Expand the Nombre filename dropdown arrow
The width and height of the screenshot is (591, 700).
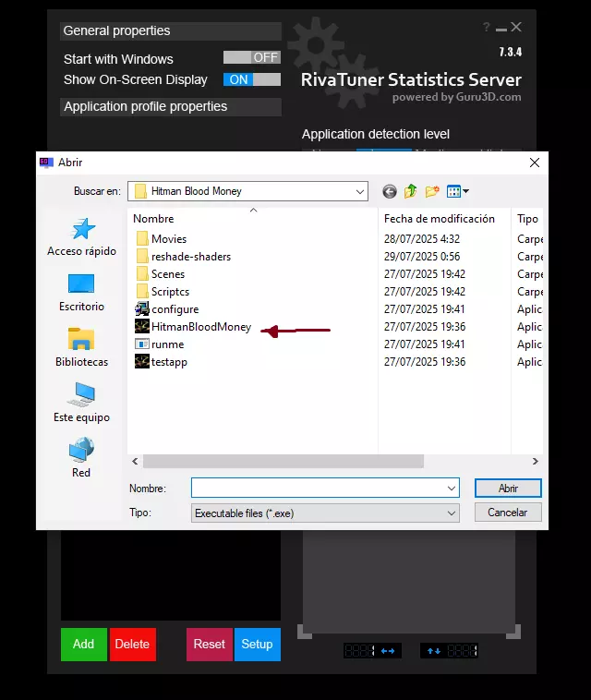452,488
